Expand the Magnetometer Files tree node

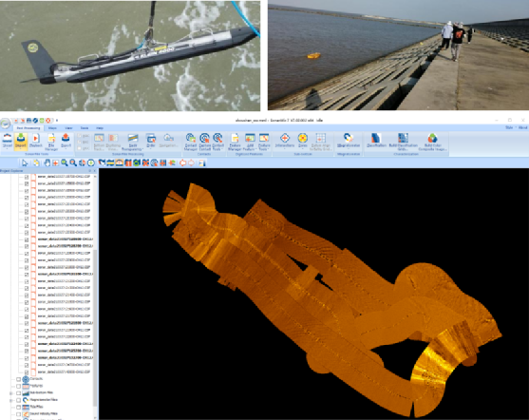(x=11, y=400)
